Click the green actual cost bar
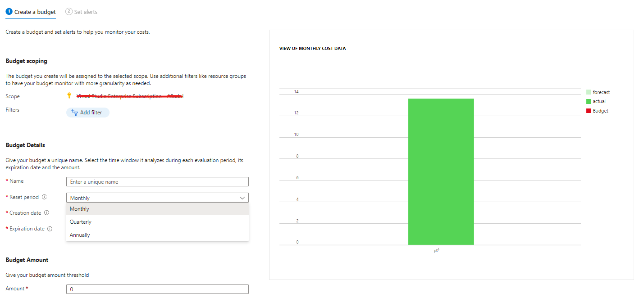The width and height of the screenshot is (644, 307). 441,172
